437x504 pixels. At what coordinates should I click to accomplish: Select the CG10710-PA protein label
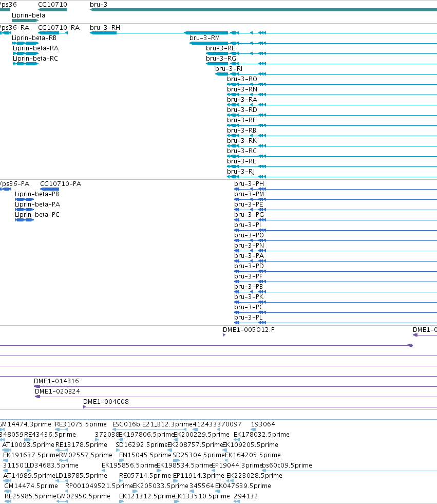pos(61,184)
